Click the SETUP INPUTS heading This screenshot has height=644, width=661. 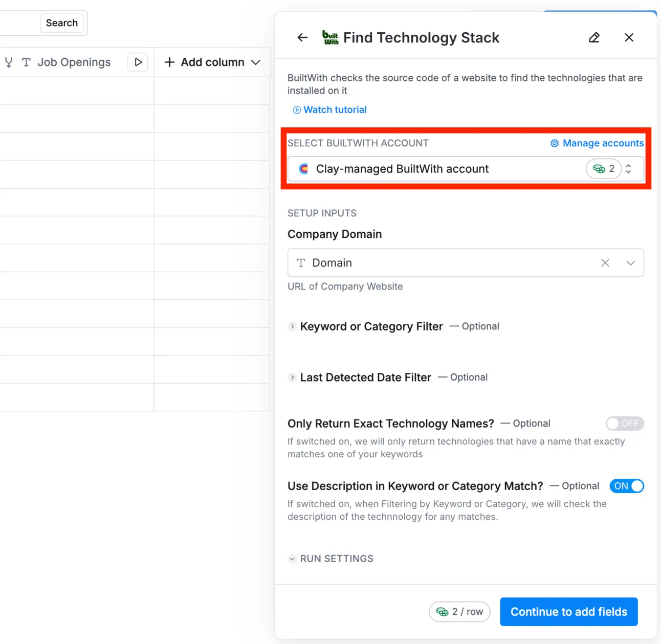pos(322,213)
